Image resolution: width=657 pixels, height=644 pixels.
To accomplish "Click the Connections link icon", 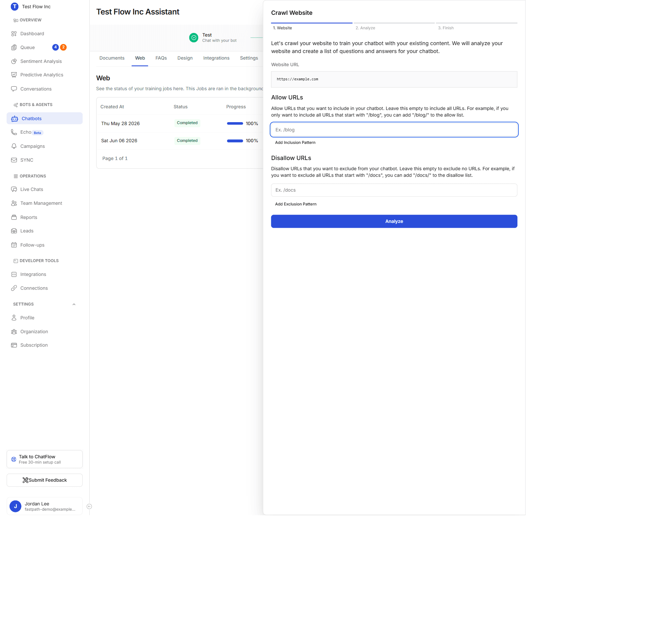I will pos(14,288).
